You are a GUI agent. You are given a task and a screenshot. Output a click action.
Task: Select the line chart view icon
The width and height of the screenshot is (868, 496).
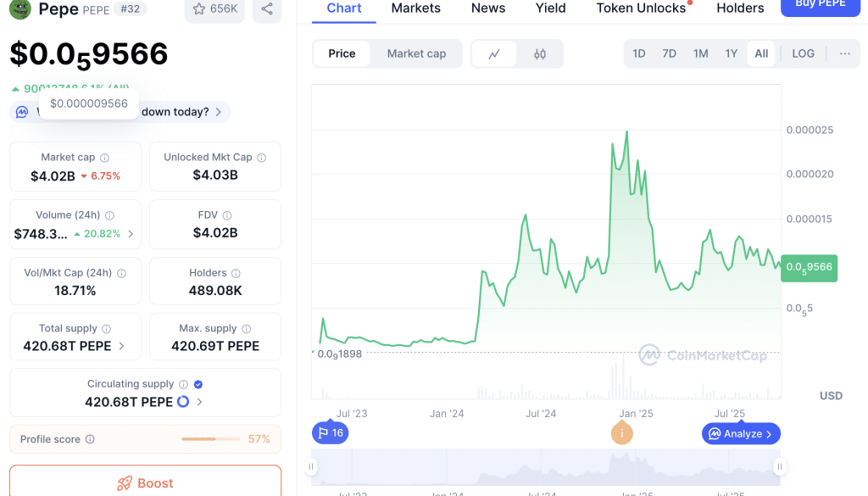point(494,53)
